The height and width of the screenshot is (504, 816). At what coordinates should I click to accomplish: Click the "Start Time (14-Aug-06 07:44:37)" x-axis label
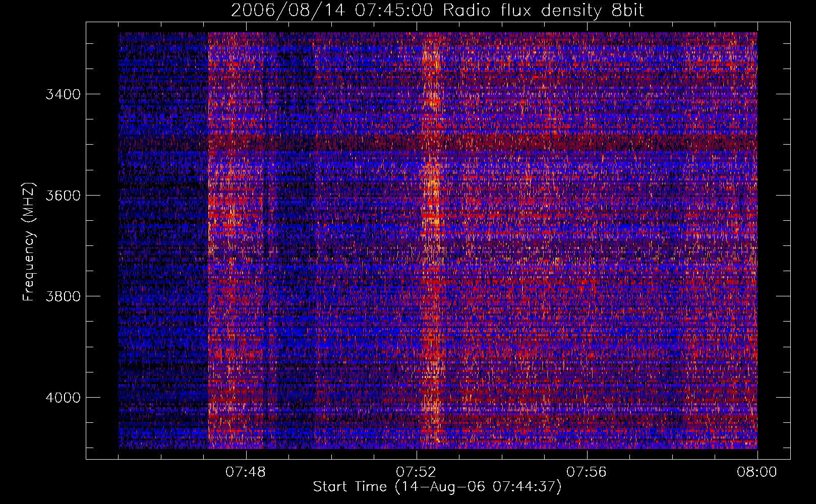click(437, 487)
